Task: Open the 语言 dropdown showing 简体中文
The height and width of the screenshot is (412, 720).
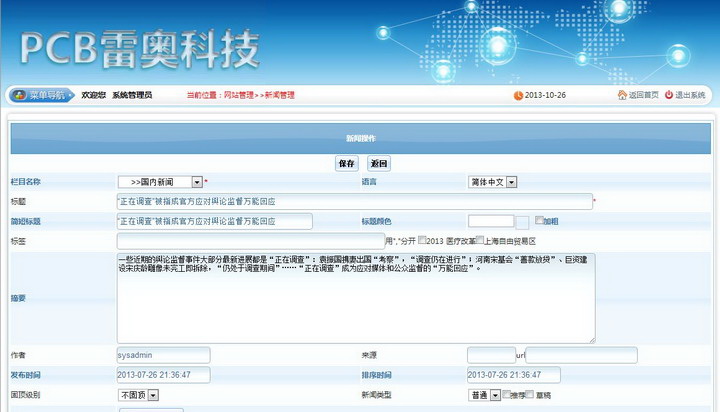Action: 492,182
